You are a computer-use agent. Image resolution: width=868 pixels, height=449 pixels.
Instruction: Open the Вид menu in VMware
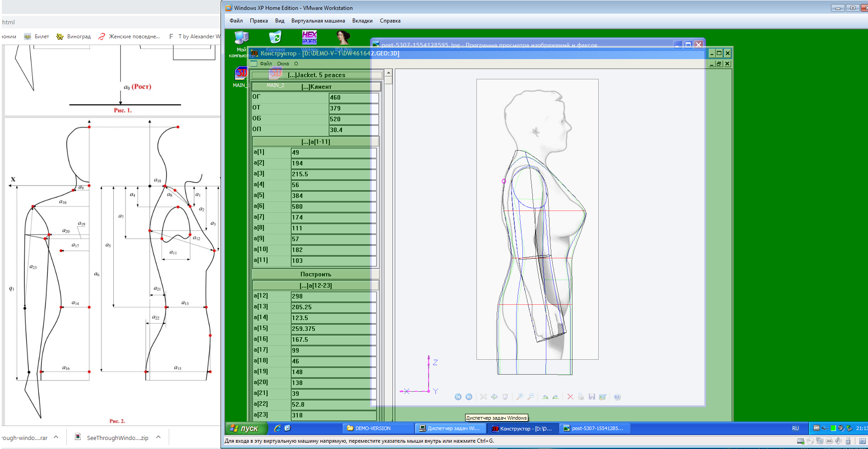point(280,21)
